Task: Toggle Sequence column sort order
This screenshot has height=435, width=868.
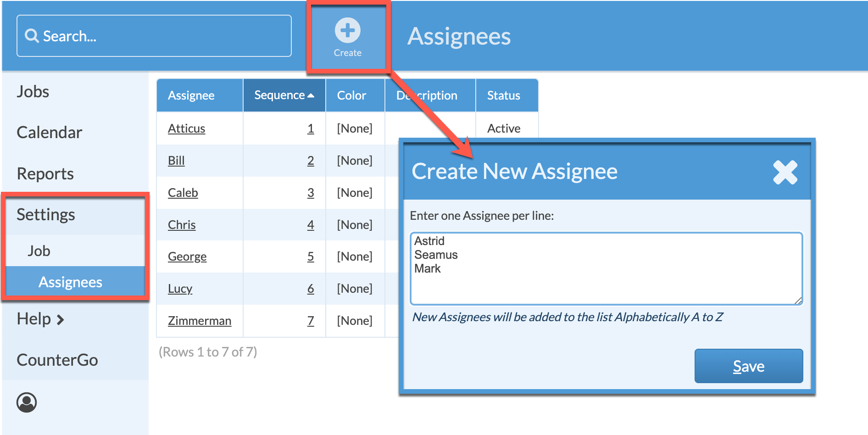Action: click(284, 95)
